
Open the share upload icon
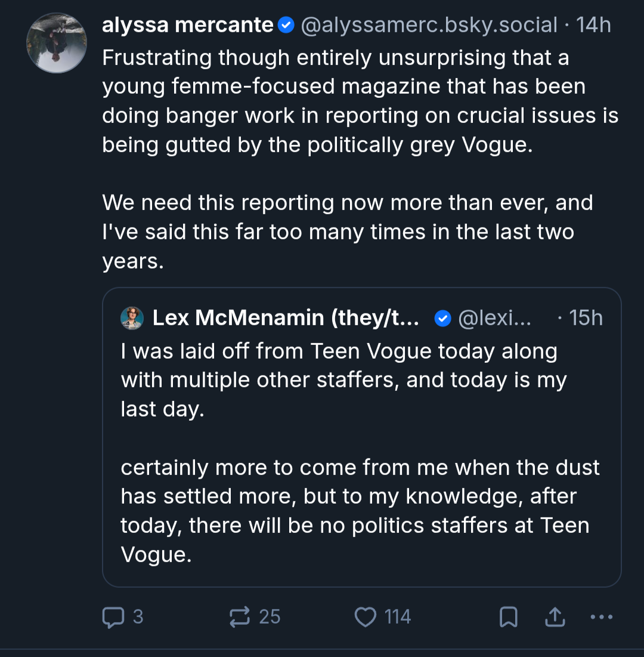coord(555,617)
